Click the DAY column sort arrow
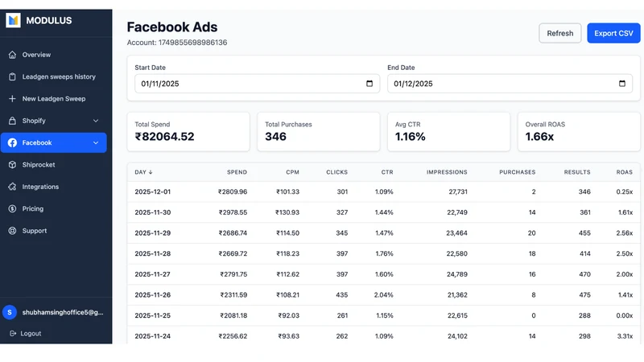644x362 pixels. tap(151, 172)
